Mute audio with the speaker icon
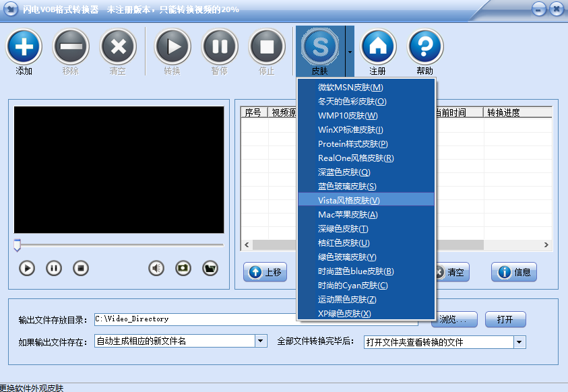 [156, 268]
